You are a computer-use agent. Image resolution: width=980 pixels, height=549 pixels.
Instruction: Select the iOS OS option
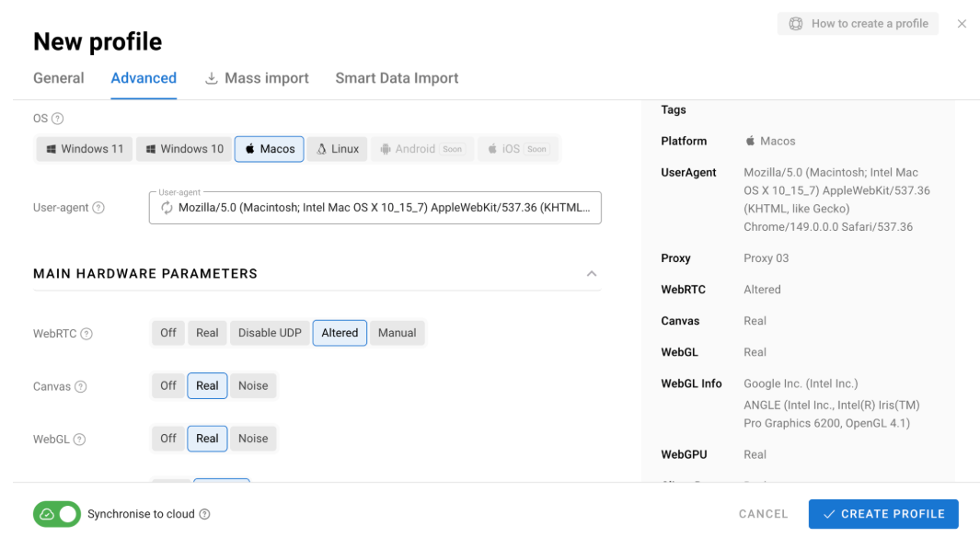[518, 149]
